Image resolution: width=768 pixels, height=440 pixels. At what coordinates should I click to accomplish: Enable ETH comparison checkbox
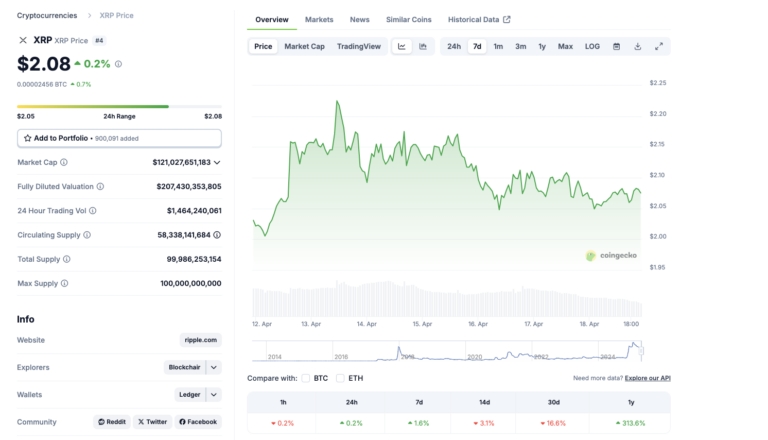340,378
